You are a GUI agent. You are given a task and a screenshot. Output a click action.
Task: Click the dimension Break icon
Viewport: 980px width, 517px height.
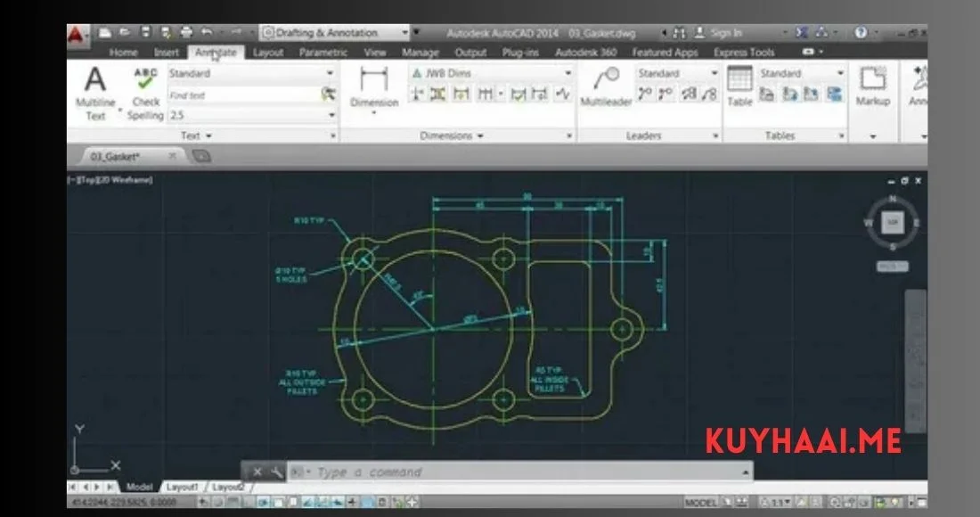point(417,94)
